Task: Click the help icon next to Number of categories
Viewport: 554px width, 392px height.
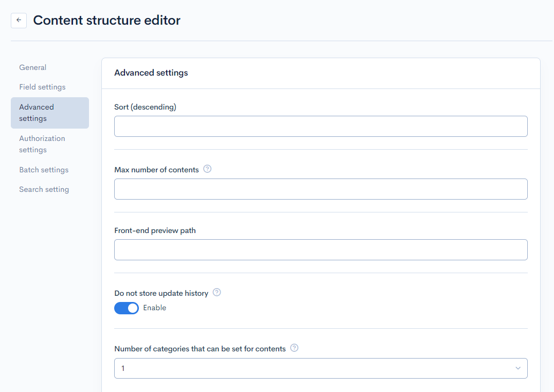Action: click(294, 348)
